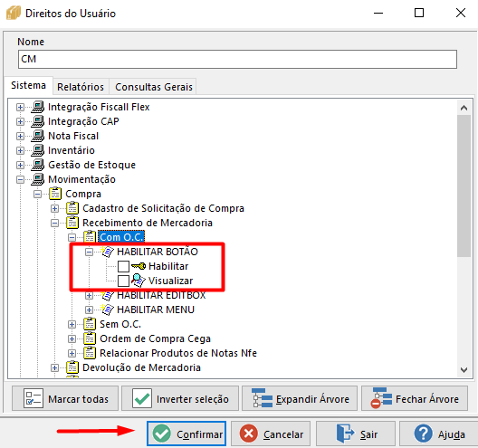Click the clipboard icon next to Com O.C.

tap(90, 237)
